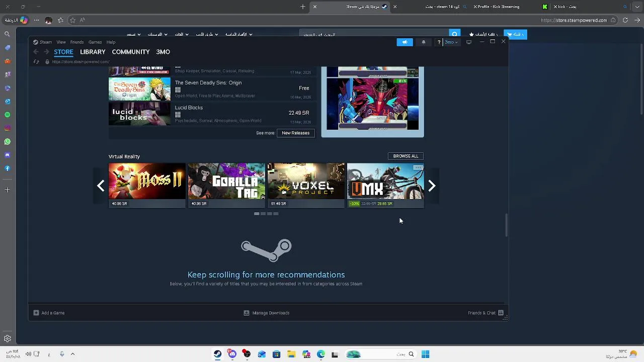Add sidebar app with plus icon

point(7,190)
